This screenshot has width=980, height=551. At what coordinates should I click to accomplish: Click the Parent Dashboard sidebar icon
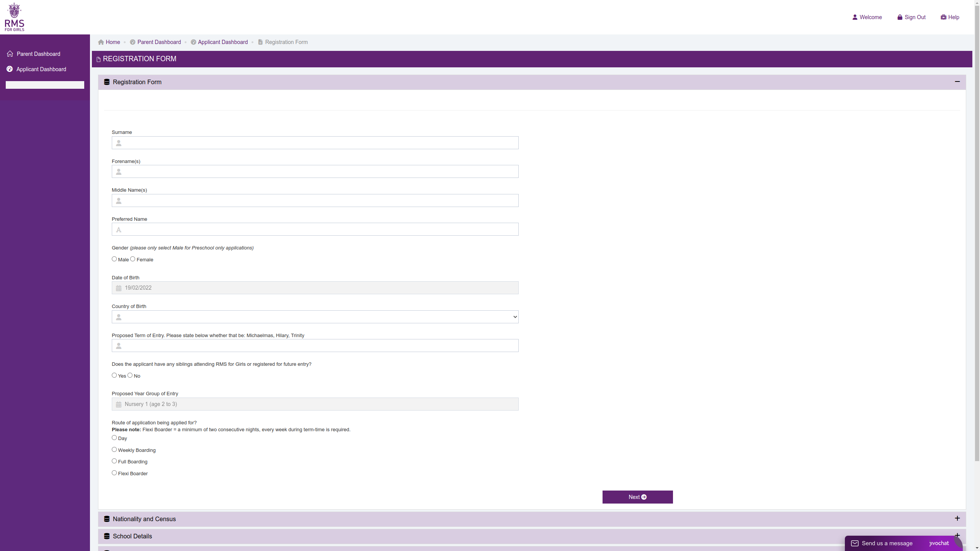(10, 54)
